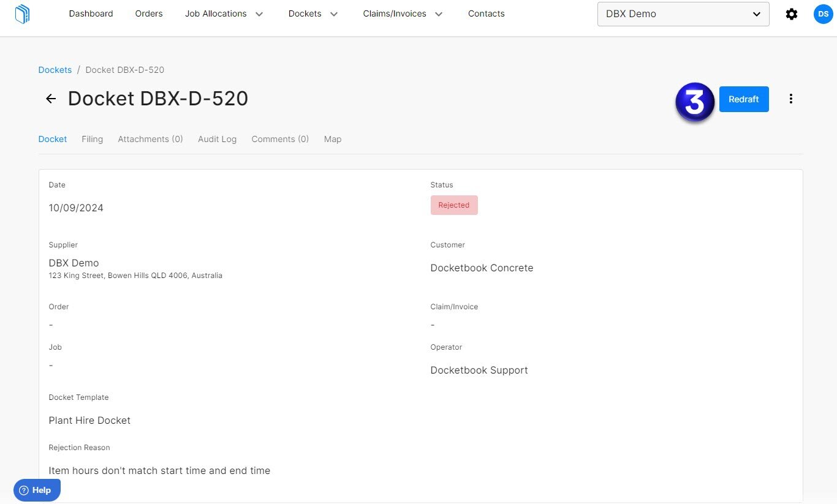
Task: Click the back arrow beside Docket DBX-D-520
Action: click(x=50, y=99)
